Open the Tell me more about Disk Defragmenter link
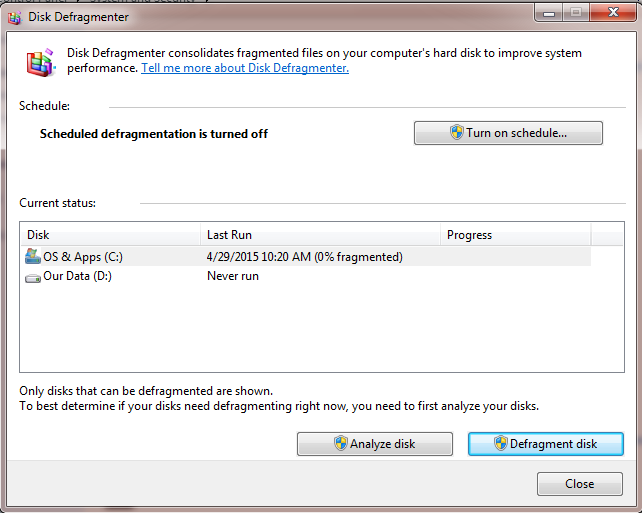The width and height of the screenshot is (642, 513). click(245, 68)
